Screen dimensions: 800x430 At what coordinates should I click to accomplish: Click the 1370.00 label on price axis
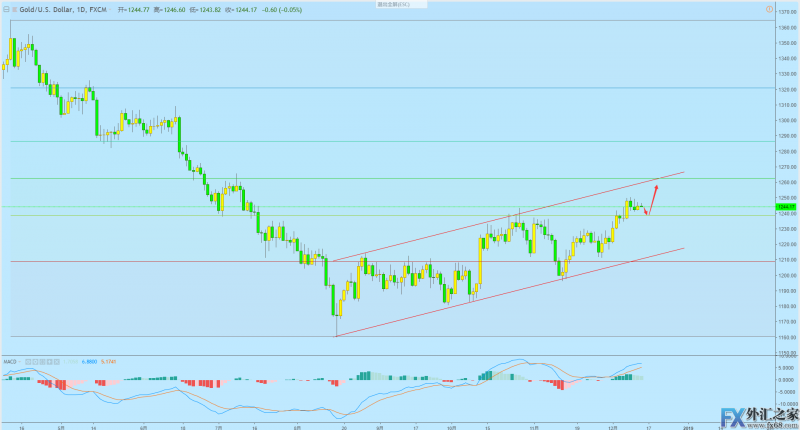787,11
